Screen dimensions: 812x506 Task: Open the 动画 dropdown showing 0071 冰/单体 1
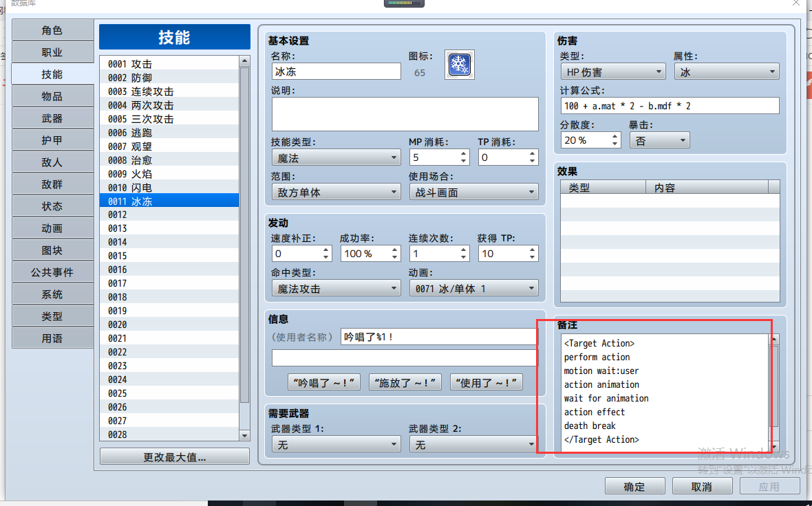(474, 288)
